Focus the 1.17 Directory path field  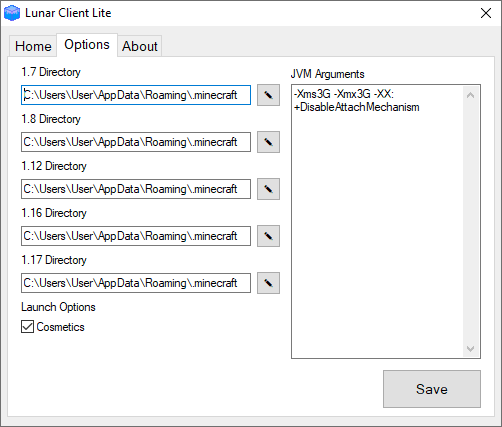coord(136,283)
